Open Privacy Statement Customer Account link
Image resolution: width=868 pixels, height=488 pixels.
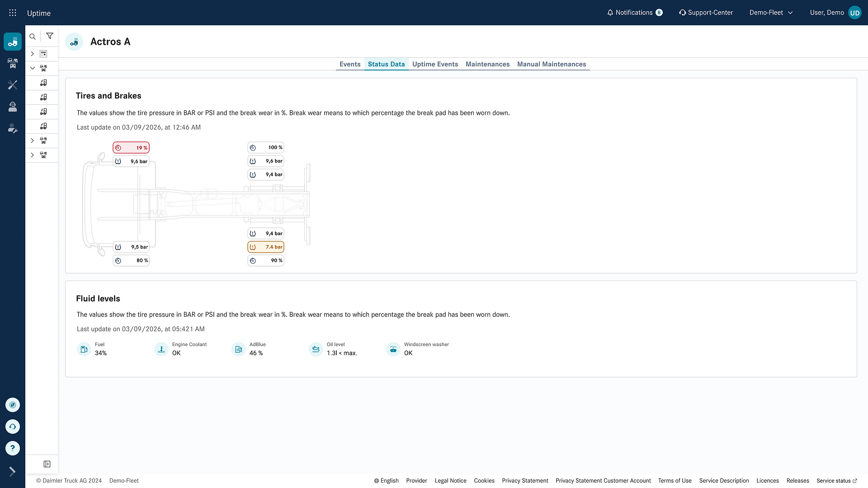point(604,481)
